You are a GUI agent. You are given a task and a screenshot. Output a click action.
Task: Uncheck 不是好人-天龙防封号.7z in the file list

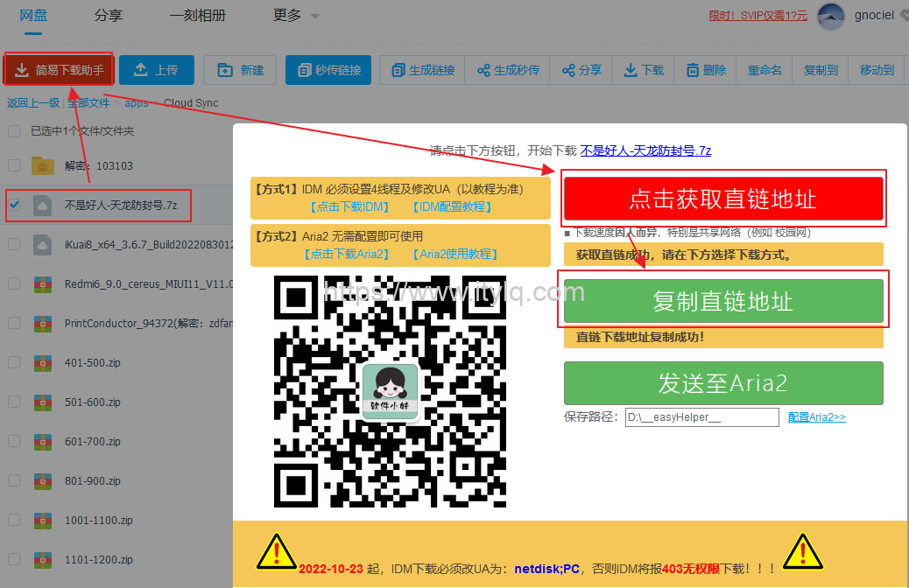coord(13,204)
